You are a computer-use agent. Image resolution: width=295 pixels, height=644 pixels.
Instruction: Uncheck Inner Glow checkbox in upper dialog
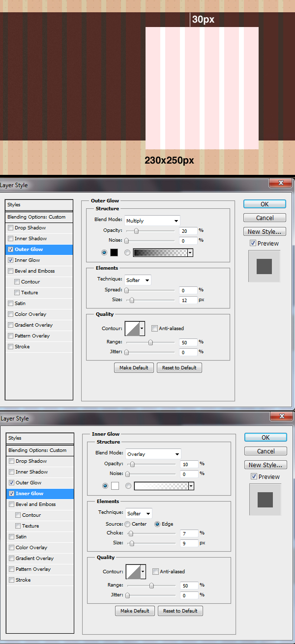tap(11, 260)
